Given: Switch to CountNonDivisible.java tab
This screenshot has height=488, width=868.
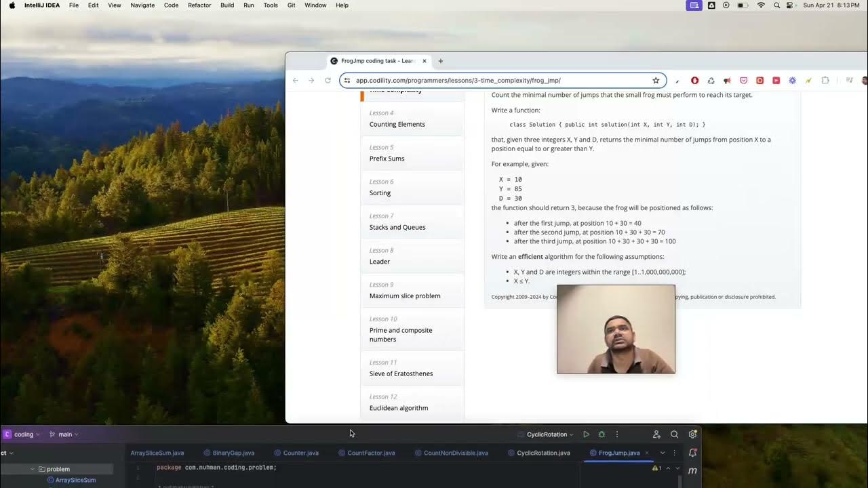Looking at the screenshot, I should click(451, 453).
